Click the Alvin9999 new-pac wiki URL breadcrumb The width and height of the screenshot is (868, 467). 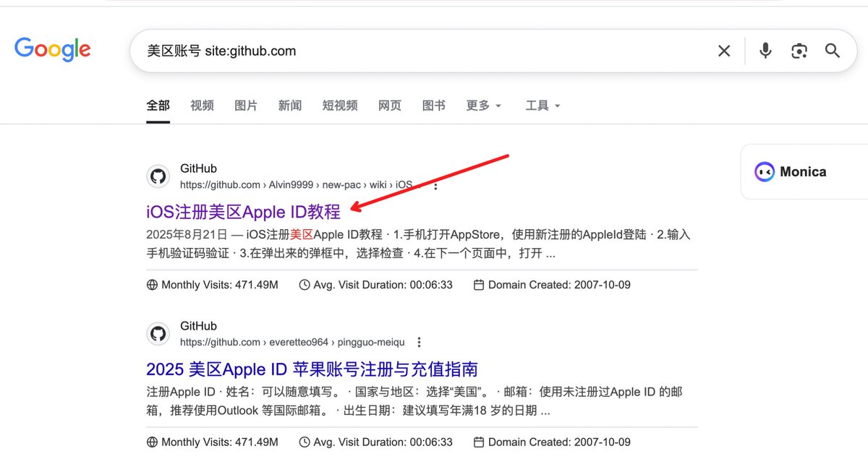point(301,185)
